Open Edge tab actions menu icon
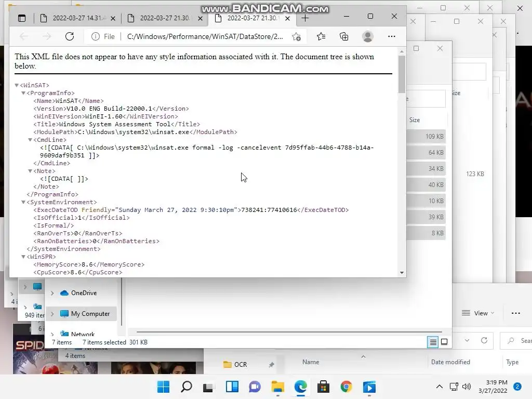This screenshot has width=532, height=399. pyautogui.click(x=22, y=18)
